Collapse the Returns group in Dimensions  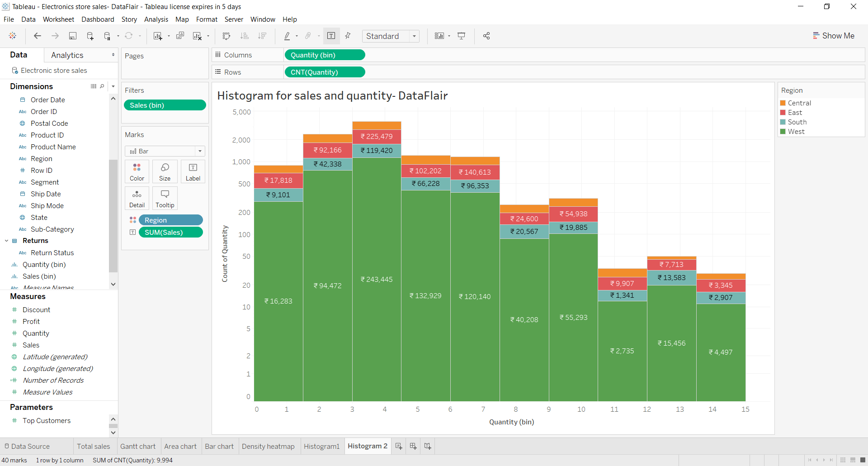point(6,240)
